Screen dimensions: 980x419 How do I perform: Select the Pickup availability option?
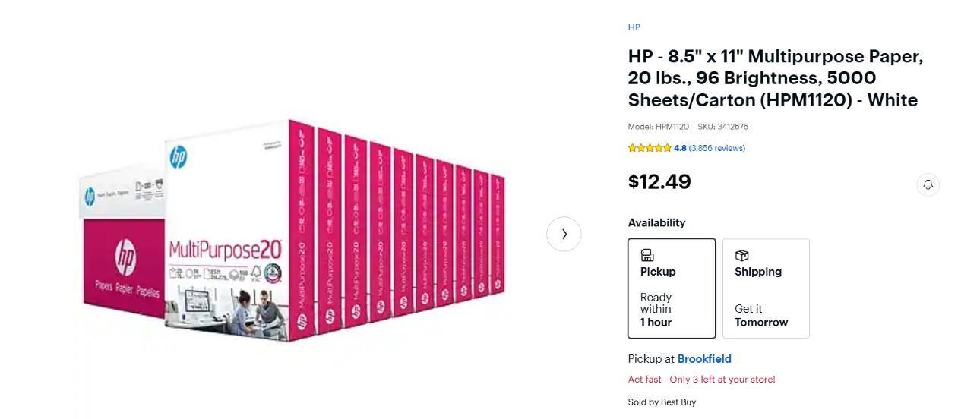672,288
